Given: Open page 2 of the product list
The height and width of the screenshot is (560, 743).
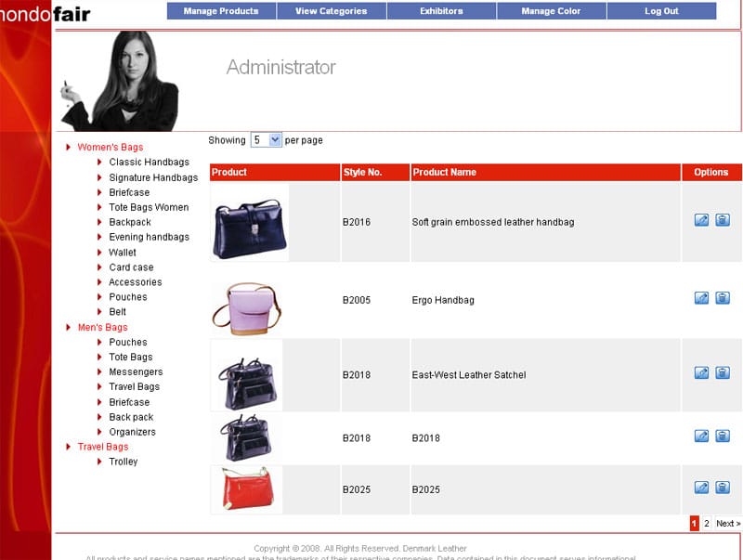Looking at the screenshot, I should coord(707,523).
